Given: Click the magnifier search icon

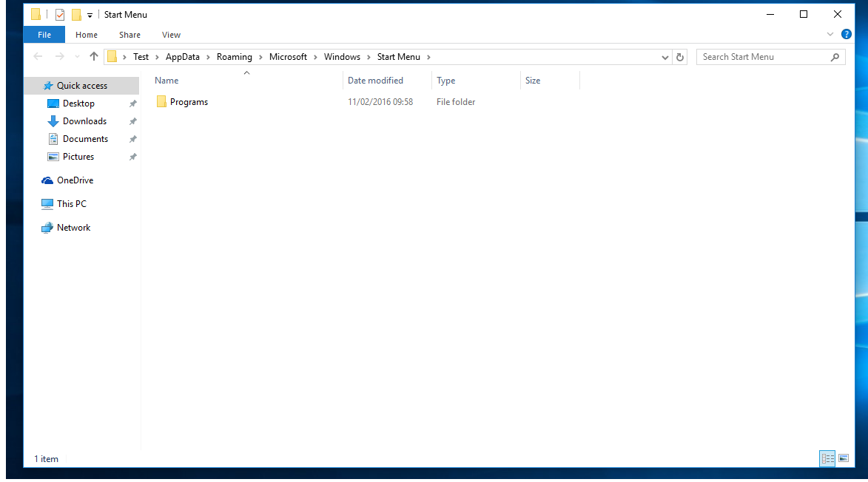Looking at the screenshot, I should [835, 57].
